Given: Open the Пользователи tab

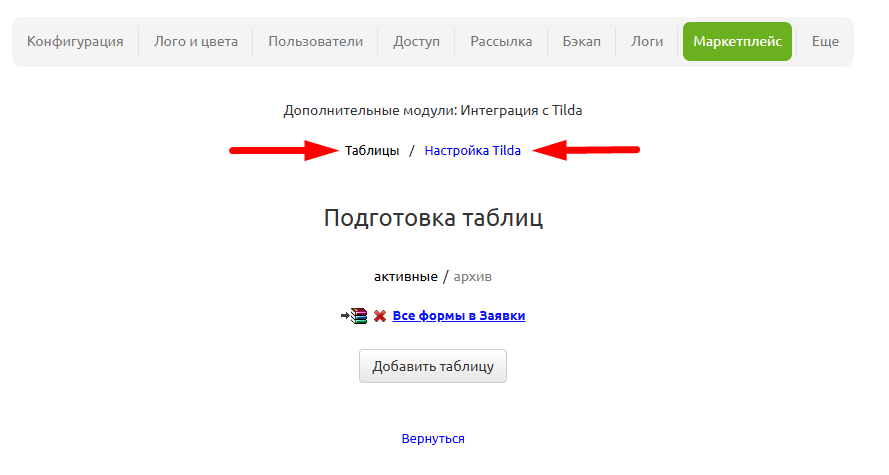Looking at the screenshot, I should [315, 42].
